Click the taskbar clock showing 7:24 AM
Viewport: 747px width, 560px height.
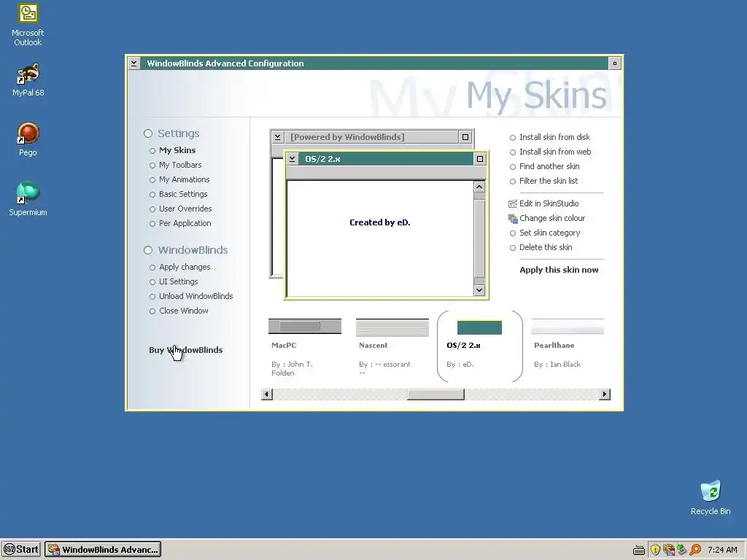click(x=722, y=550)
